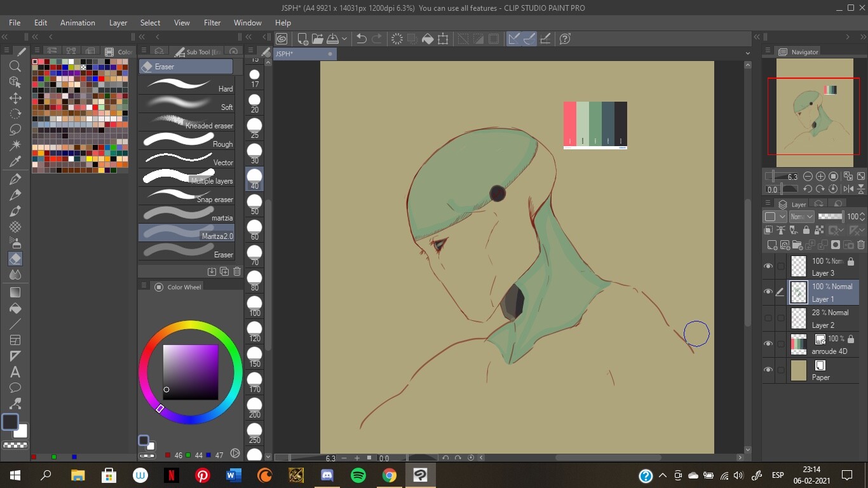Image resolution: width=868 pixels, height=488 pixels.
Task: Open the Layer menu
Action: [118, 22]
